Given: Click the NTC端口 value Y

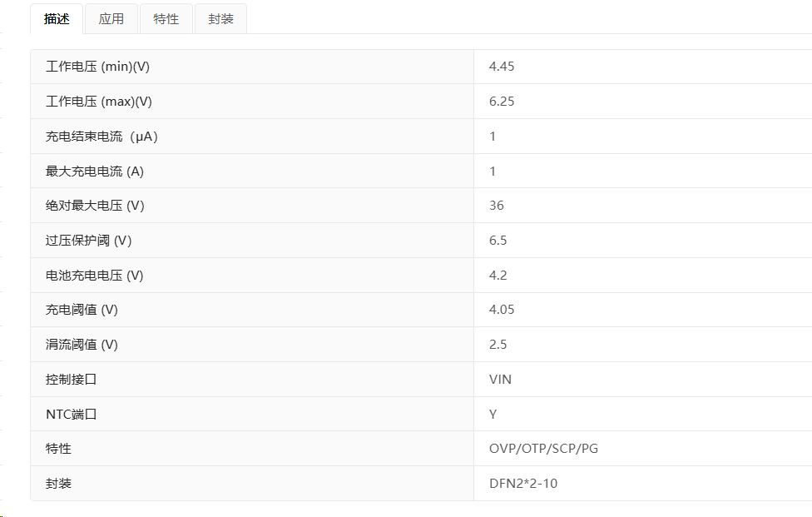Looking at the screenshot, I should pyautogui.click(x=493, y=415).
